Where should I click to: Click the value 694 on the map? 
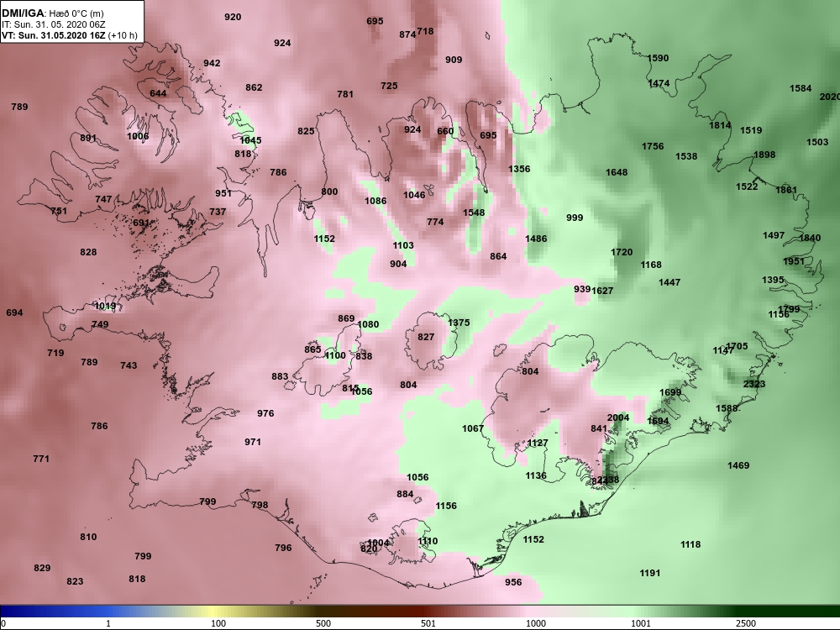tap(14, 312)
